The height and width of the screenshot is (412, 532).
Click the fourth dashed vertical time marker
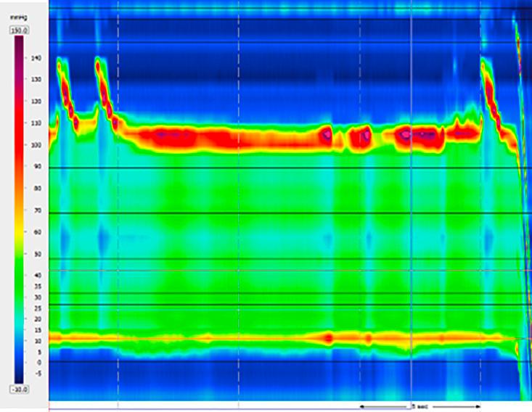pos(480,218)
